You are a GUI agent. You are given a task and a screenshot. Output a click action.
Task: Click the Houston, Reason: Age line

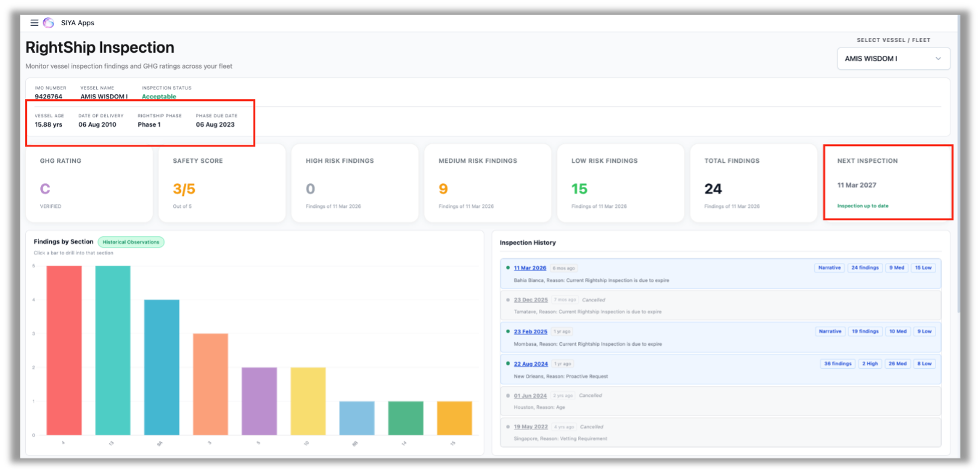coord(540,407)
